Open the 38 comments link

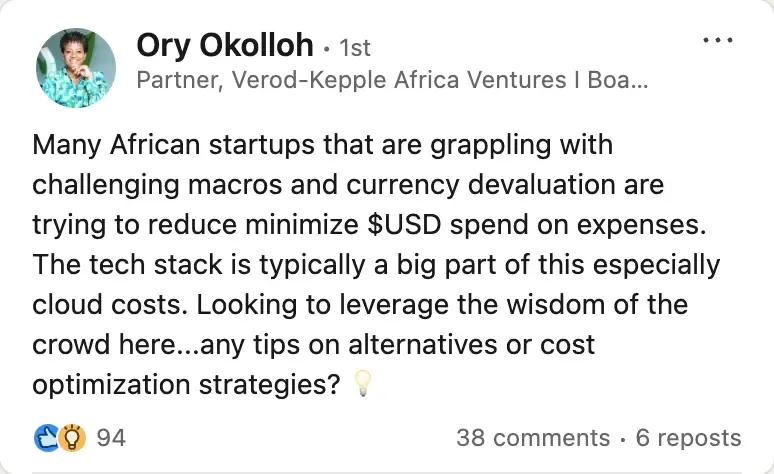(x=532, y=438)
